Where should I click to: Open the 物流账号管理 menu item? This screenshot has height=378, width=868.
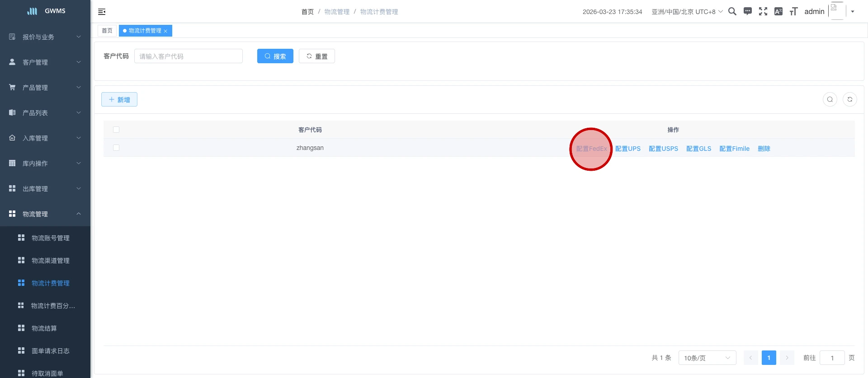coord(45,238)
